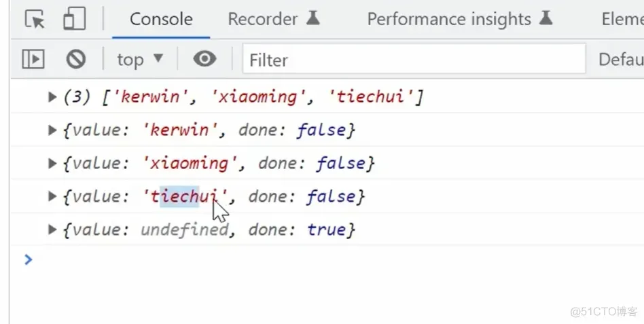Open the top context dropdown
644x324 pixels.
tap(140, 60)
